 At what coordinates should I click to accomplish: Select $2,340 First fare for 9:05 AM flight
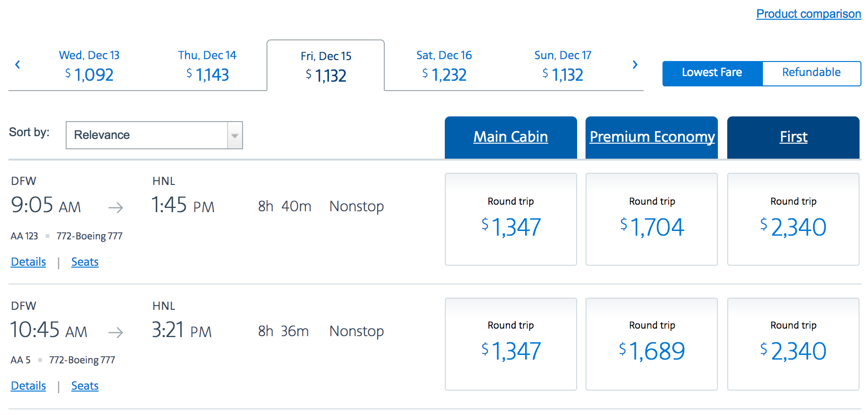point(793,220)
